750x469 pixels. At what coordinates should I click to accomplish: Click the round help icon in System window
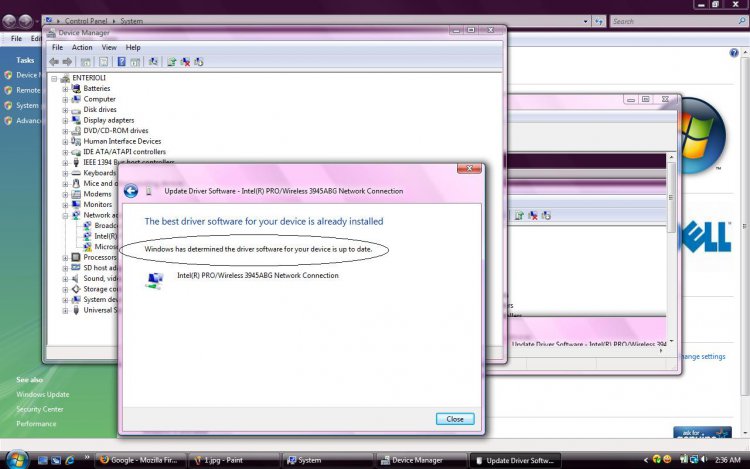click(734, 53)
